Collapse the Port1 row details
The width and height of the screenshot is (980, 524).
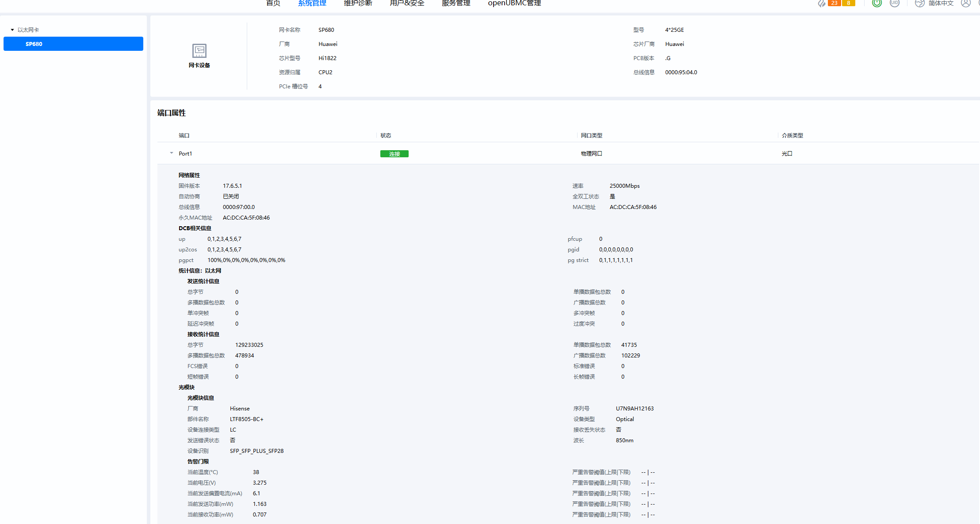point(172,153)
